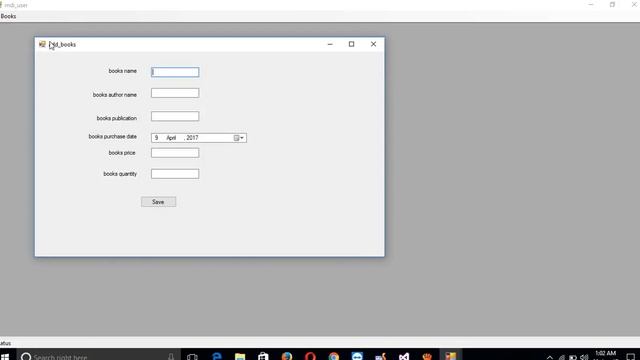Viewport: 640px width, 360px height.
Task: Show hidden system tray icons
Action: pos(550,358)
